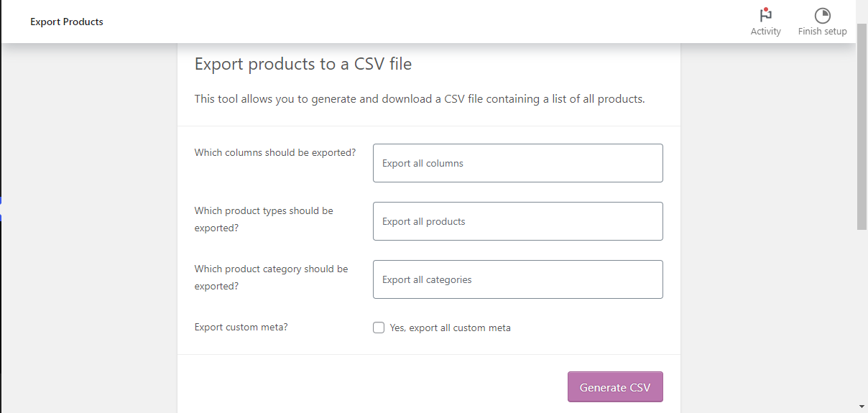The image size is (868, 413).
Task: Tick the export all custom meta checkbox
Action: pos(379,328)
